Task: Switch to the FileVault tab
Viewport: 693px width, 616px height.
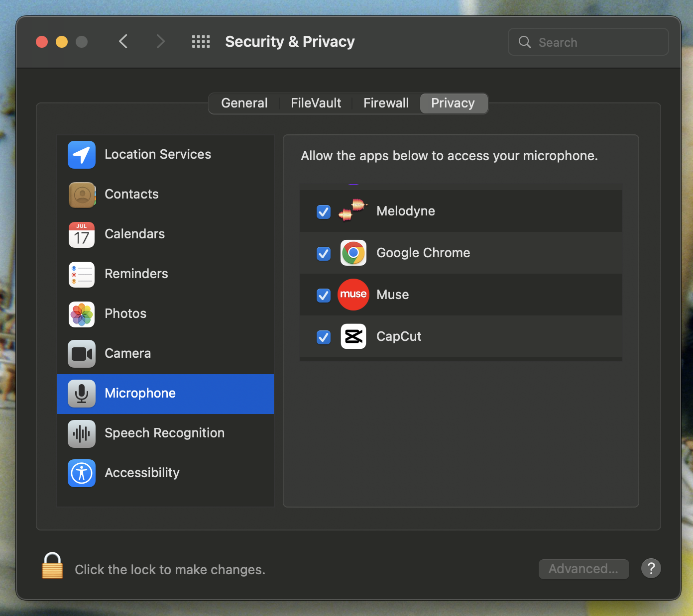Action: click(x=316, y=103)
